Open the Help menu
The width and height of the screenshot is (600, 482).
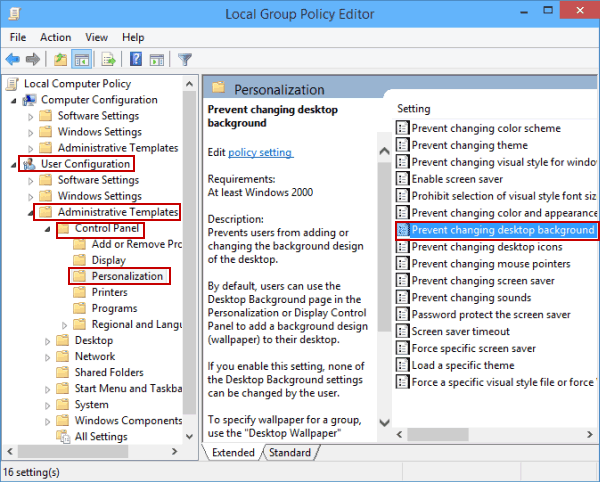[133, 37]
